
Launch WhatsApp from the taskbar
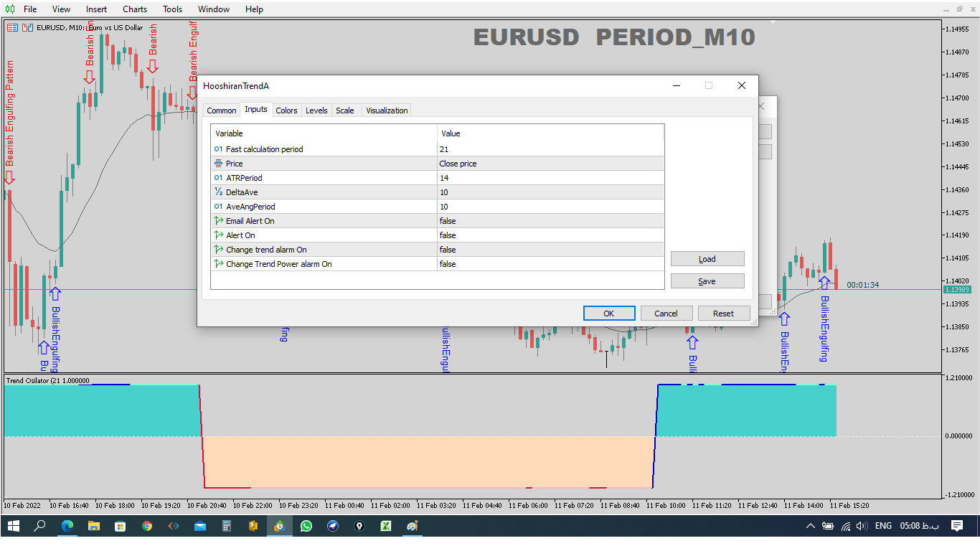point(306,526)
